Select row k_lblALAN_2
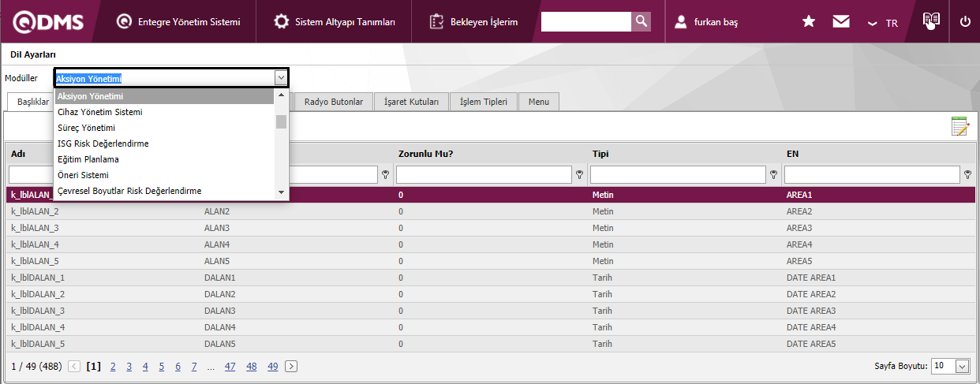 tap(491, 211)
